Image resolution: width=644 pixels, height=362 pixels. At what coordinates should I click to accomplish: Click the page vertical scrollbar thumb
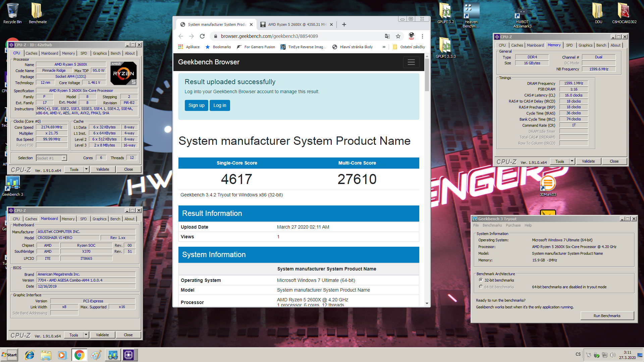427,75
